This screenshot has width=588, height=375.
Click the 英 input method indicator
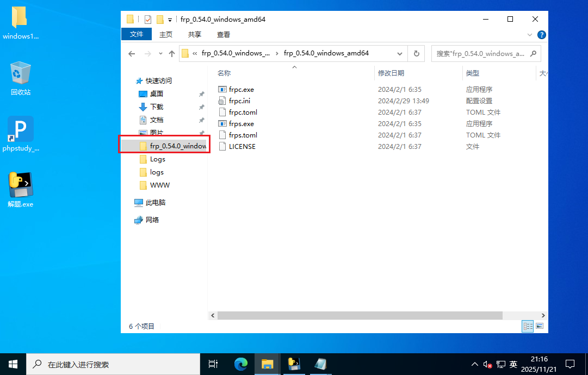[513, 364]
